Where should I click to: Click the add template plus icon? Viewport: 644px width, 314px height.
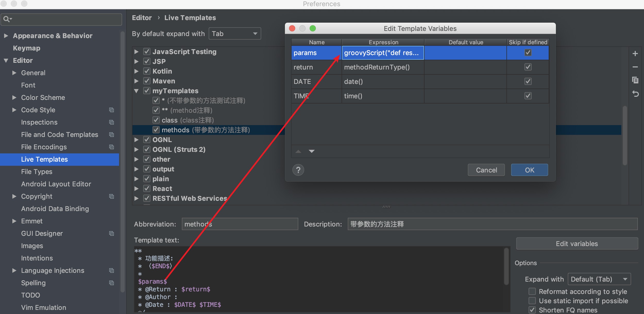tap(635, 54)
